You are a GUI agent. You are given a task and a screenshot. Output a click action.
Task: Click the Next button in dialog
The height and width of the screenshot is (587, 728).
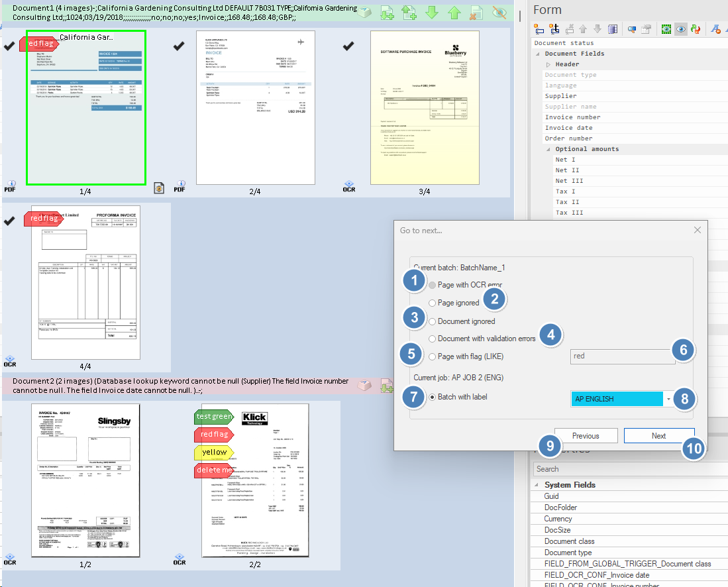(658, 436)
